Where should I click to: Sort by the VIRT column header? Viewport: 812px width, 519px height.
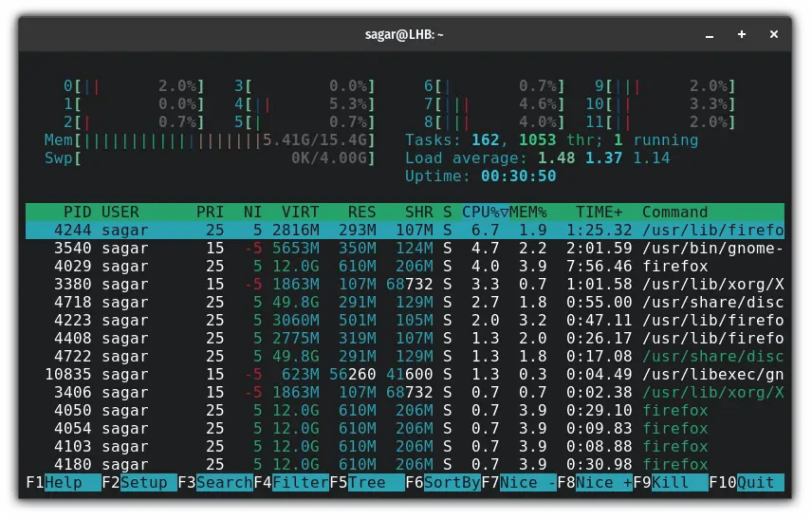click(x=301, y=212)
